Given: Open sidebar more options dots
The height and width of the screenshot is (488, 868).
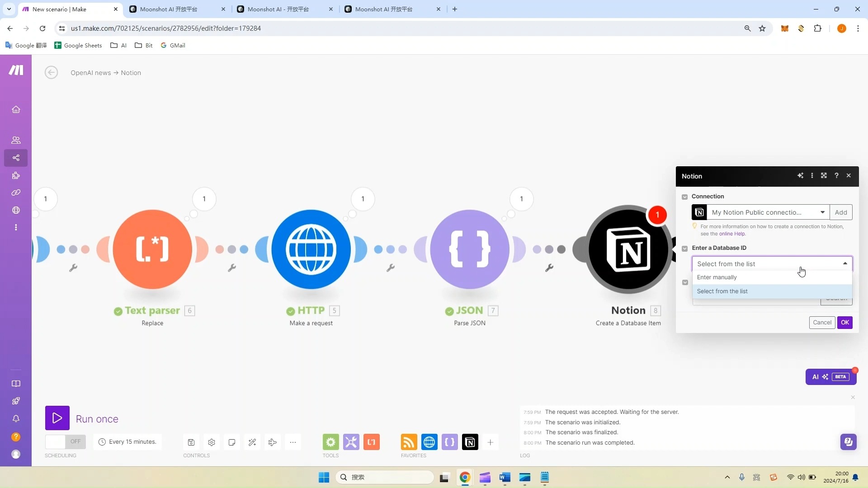Looking at the screenshot, I should coord(16,227).
